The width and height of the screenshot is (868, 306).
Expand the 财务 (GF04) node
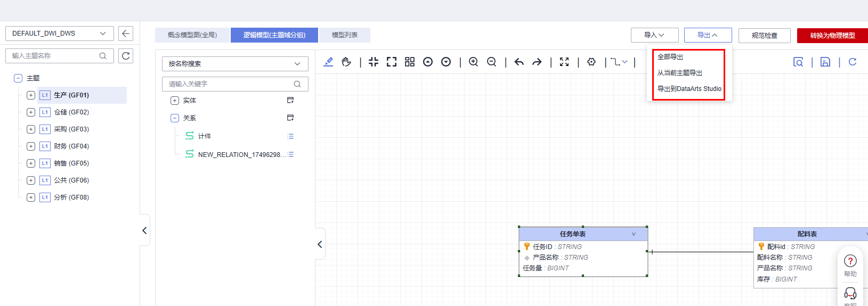tap(31, 146)
